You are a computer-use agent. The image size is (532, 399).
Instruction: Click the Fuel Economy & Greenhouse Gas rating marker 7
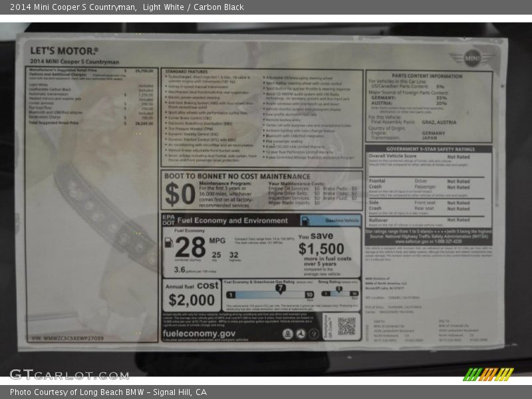click(280, 289)
